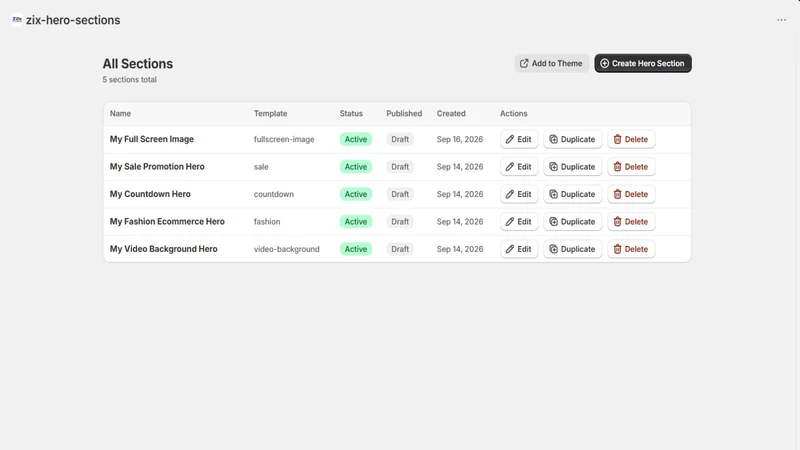Click Draft badge for My Countdown Hero
The height and width of the screenshot is (450, 800).
pyautogui.click(x=400, y=194)
